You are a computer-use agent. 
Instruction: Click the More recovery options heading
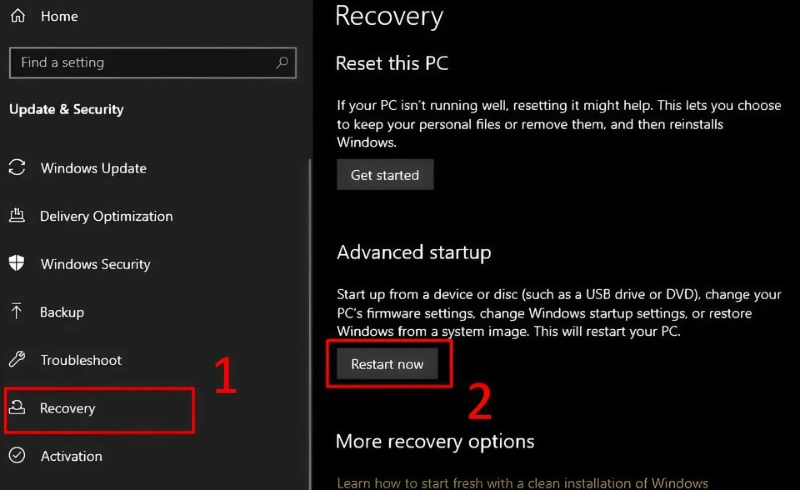(x=435, y=441)
